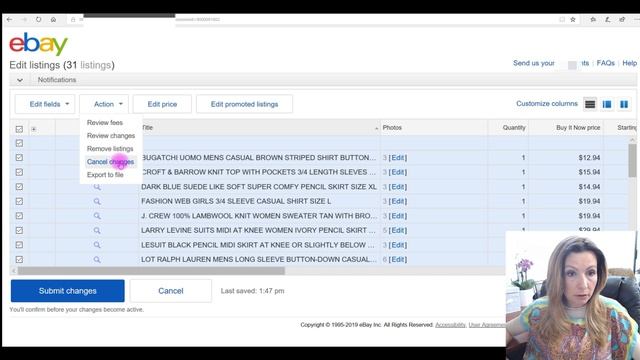Uncheck the LESUIT BLACK PENCIL listing checkbox
The width and height of the screenshot is (640, 360).
[19, 245]
